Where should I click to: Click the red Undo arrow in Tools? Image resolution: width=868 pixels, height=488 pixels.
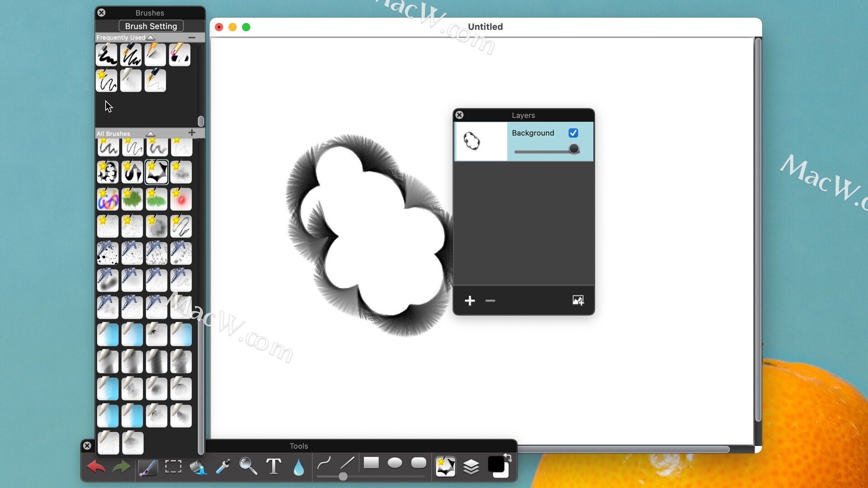tap(96, 467)
